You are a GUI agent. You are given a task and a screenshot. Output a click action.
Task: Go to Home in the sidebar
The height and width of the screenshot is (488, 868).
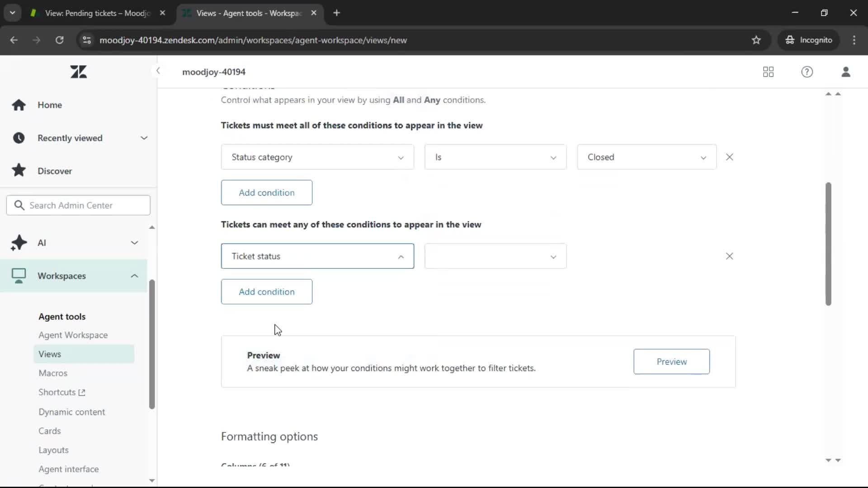50,105
